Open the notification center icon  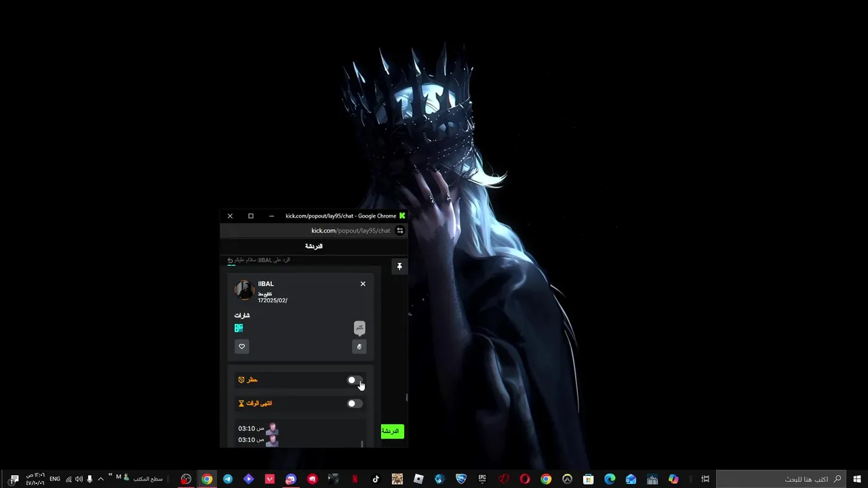14,479
